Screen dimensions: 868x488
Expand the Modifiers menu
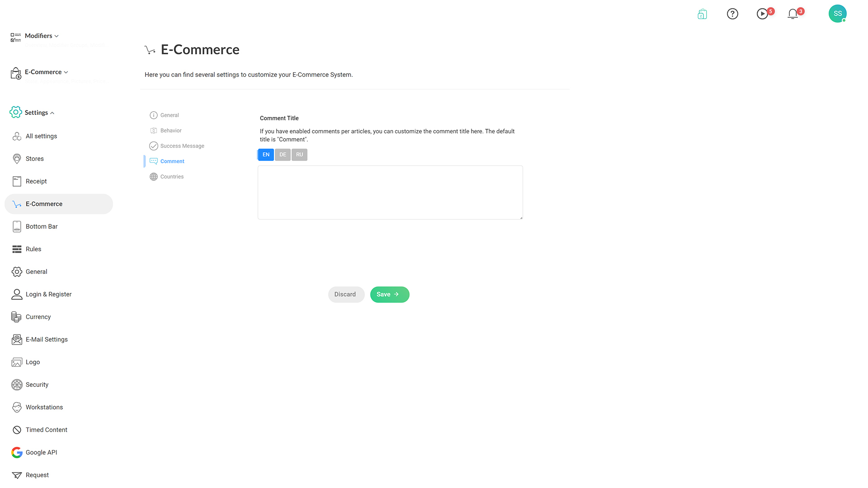coord(42,36)
